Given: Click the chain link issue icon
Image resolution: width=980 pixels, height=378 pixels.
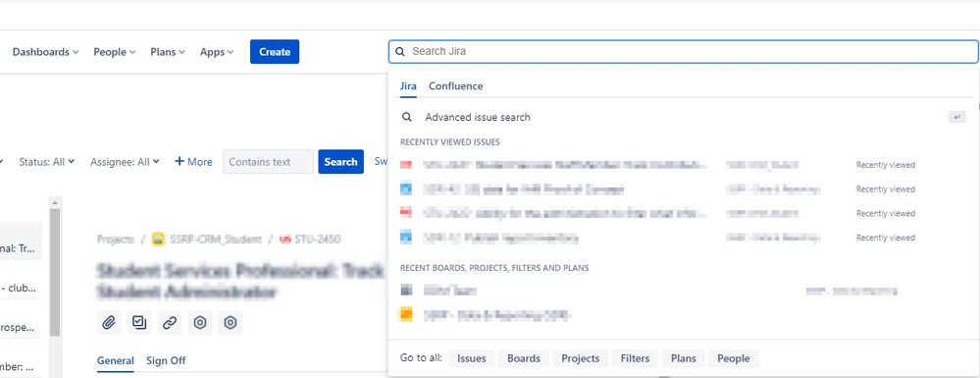Looking at the screenshot, I should click(170, 322).
